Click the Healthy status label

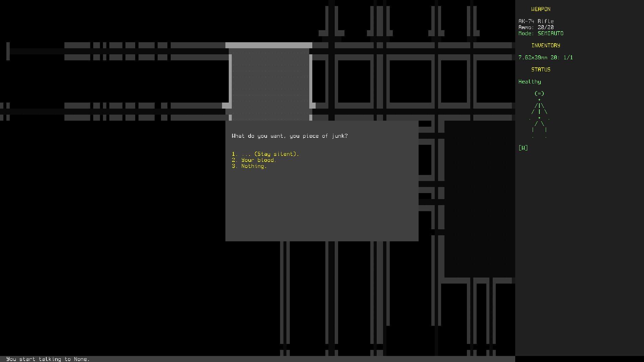(530, 81)
